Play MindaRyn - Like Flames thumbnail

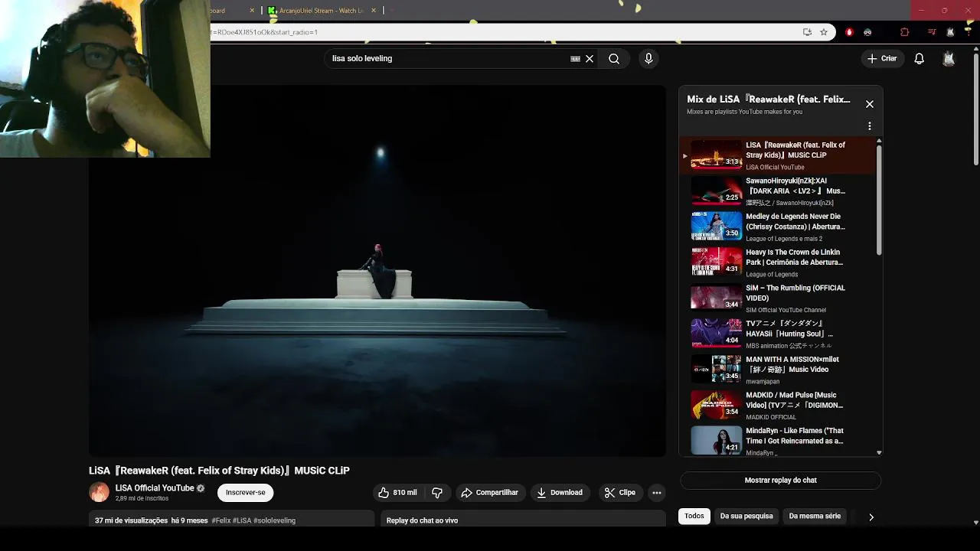716,440
